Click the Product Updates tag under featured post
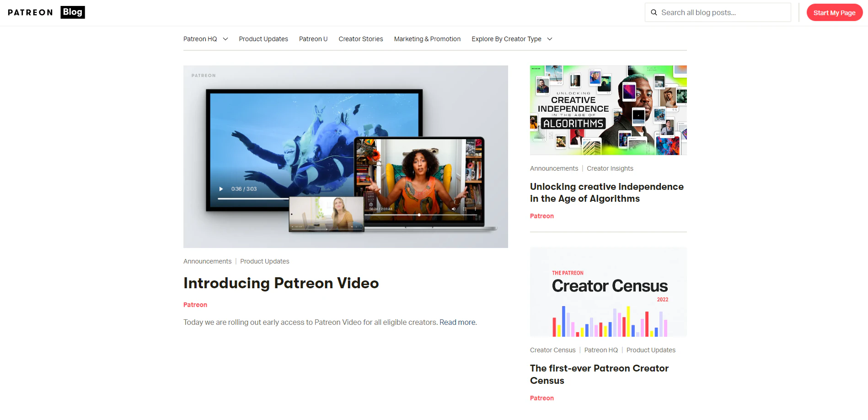Image resolution: width=868 pixels, height=420 pixels. click(x=265, y=261)
